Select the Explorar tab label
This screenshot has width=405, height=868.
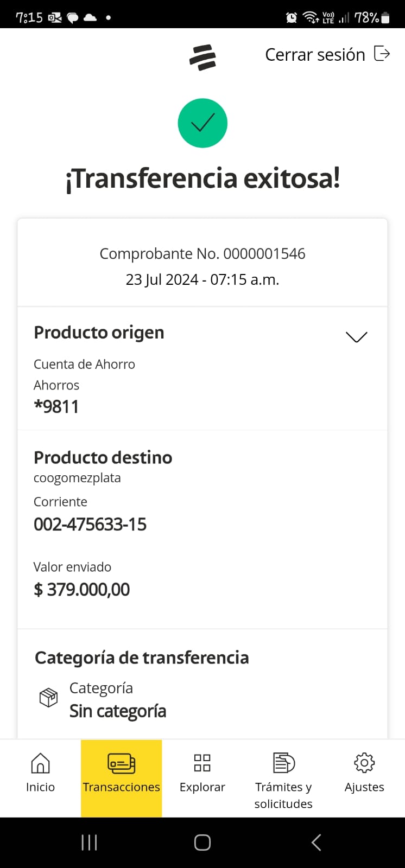[x=202, y=787]
